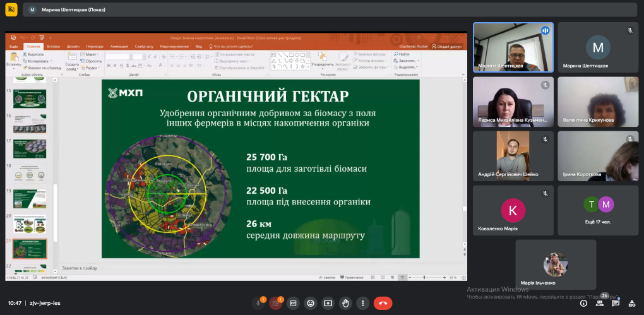Leave the call with the red hang-up button
Screen dimensions: 644x315
click(383, 303)
